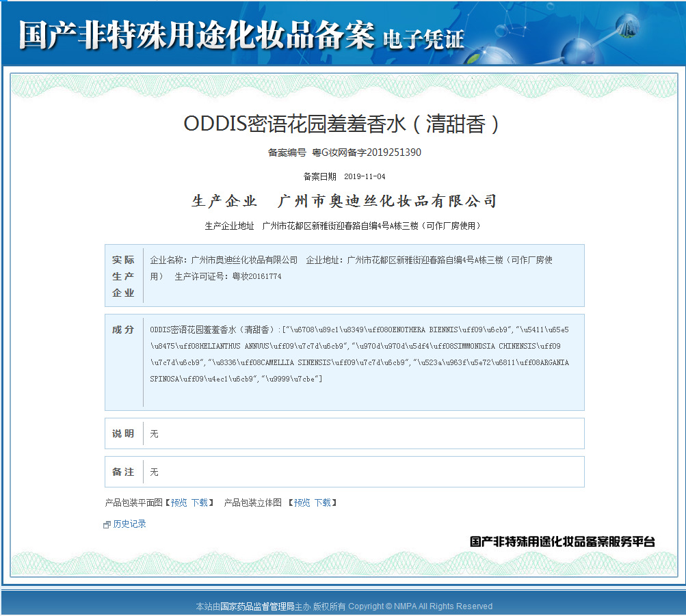This screenshot has height=616, width=686.
Task: Click the history record window icon
Action: pyautogui.click(x=107, y=524)
